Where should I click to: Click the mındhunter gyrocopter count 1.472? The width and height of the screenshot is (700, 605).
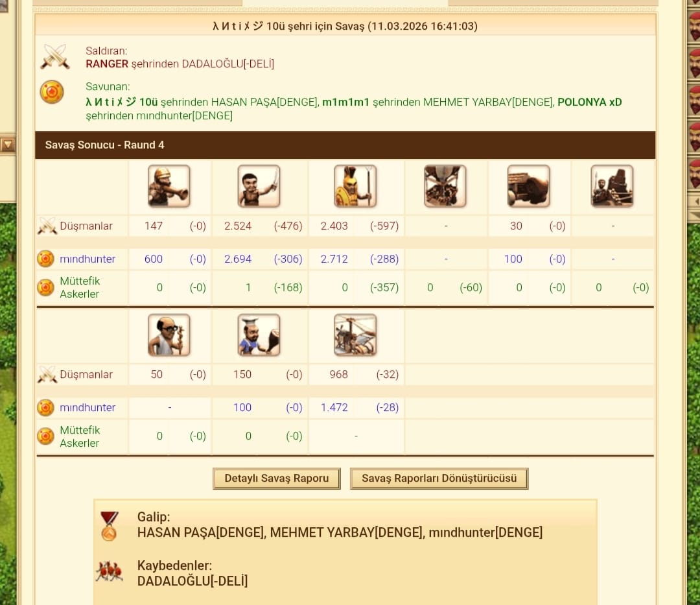click(334, 408)
